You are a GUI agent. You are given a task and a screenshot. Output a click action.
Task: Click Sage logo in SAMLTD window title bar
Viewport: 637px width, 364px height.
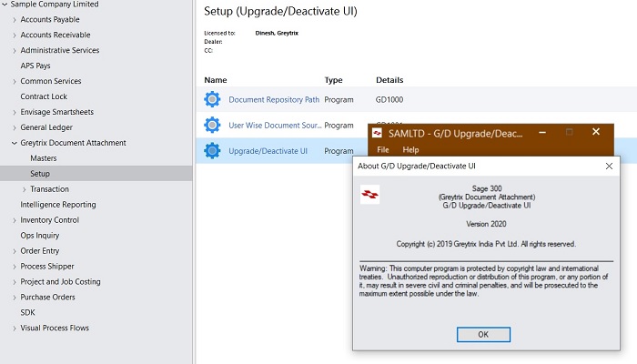click(377, 133)
